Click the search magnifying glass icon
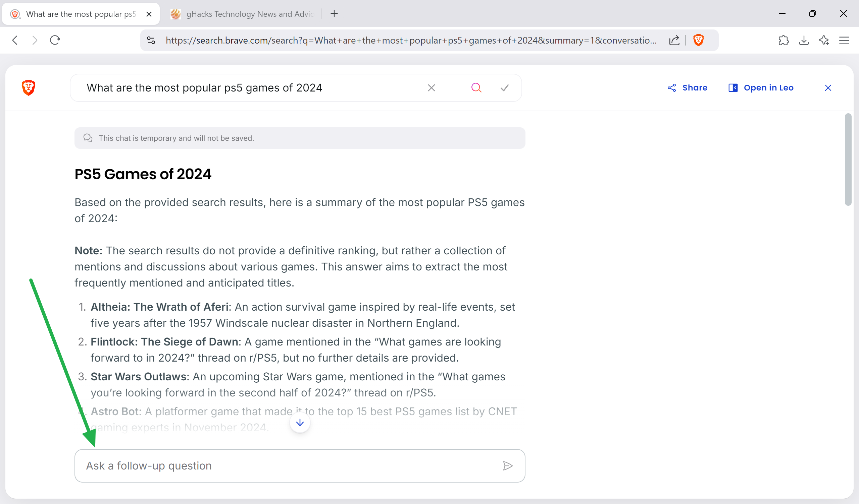This screenshot has height=504, width=859. (x=476, y=87)
